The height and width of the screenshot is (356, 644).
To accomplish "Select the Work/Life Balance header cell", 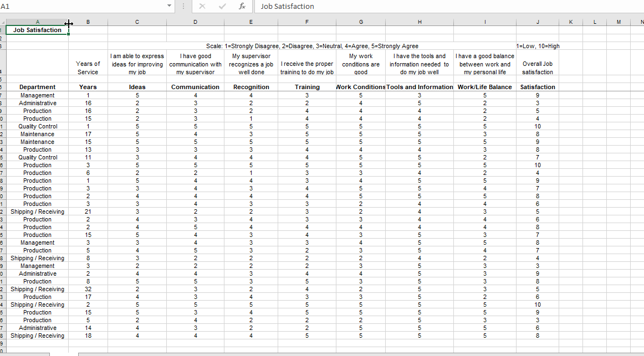I will tap(484, 87).
